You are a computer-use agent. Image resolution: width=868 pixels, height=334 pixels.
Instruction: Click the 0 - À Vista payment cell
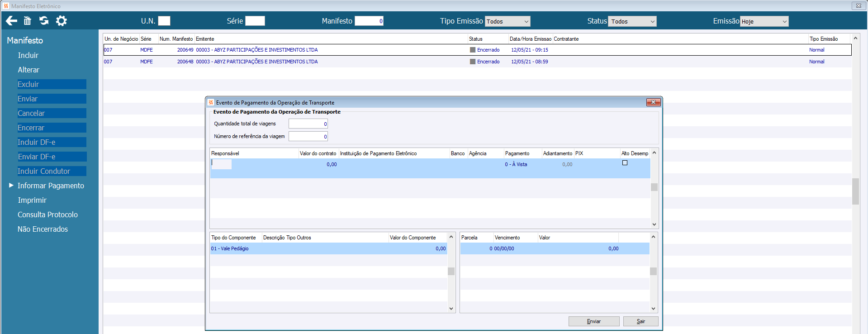point(516,164)
